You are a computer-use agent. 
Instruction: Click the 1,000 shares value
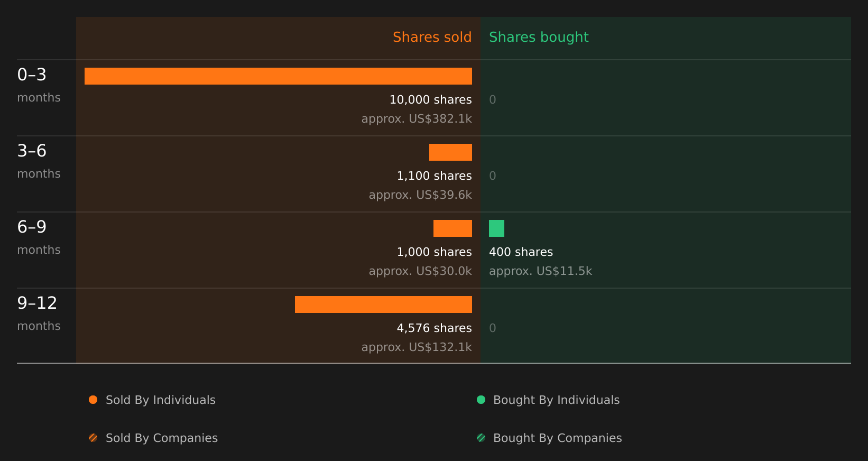434,252
